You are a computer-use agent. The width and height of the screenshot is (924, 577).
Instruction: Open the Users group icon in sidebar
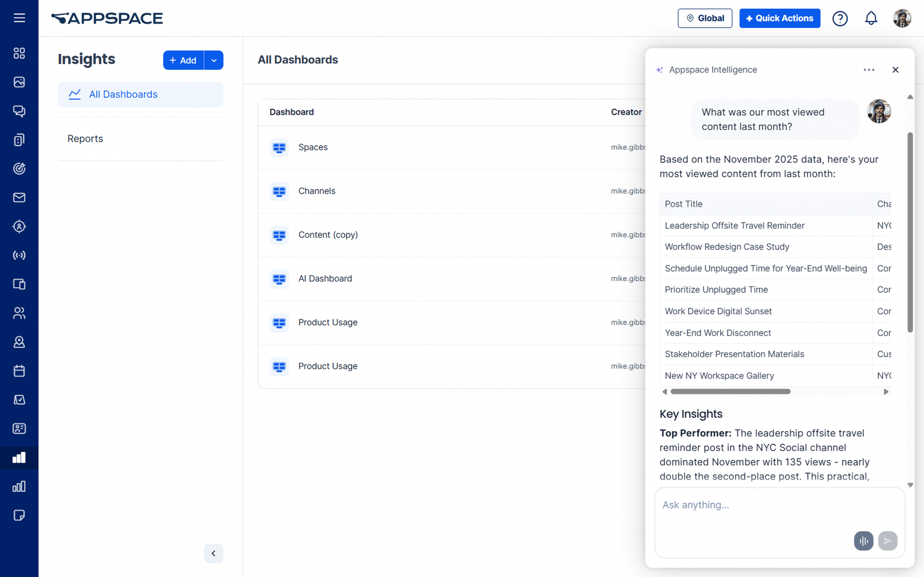coord(19,313)
